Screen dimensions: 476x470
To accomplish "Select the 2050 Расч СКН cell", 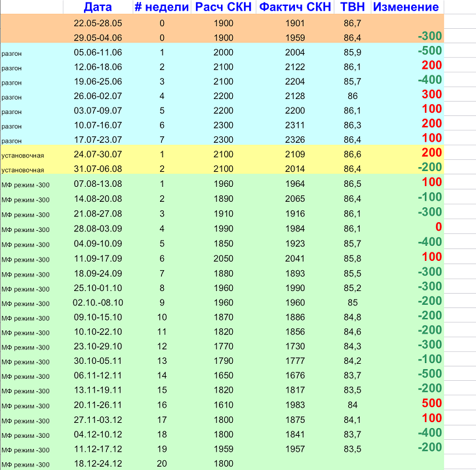I will [x=224, y=259].
